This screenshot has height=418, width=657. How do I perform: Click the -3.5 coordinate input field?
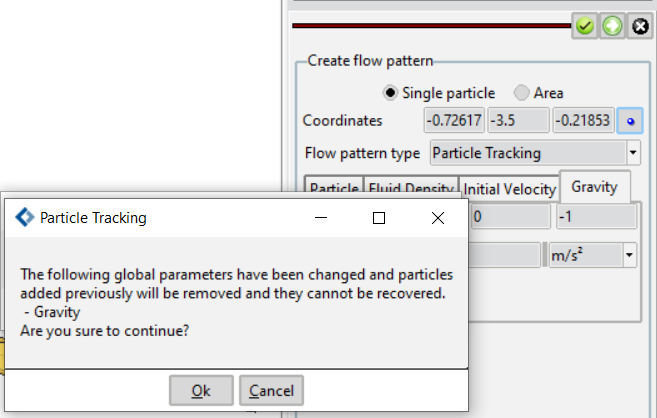518,121
